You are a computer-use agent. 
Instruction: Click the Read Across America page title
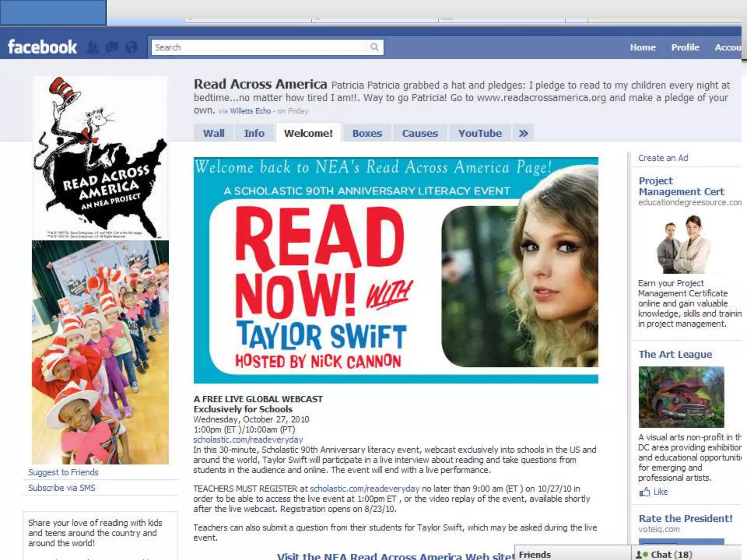tap(260, 84)
